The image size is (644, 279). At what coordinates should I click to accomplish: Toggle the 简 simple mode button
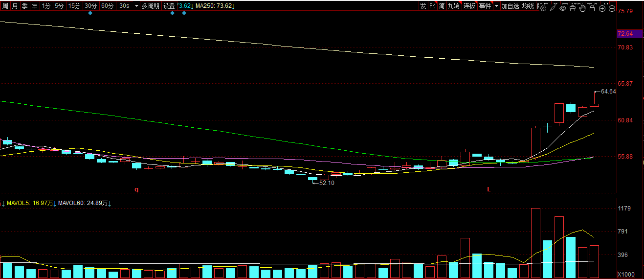click(x=442, y=6)
